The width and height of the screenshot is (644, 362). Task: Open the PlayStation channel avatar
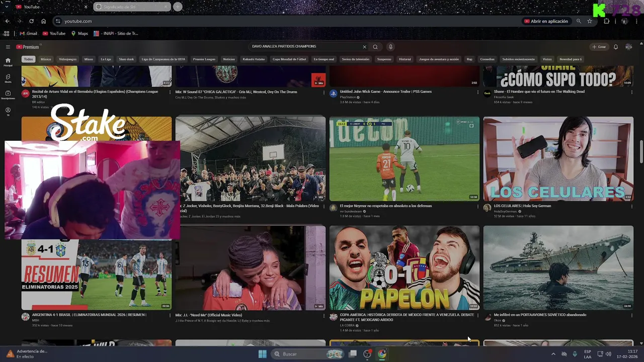tap(333, 94)
